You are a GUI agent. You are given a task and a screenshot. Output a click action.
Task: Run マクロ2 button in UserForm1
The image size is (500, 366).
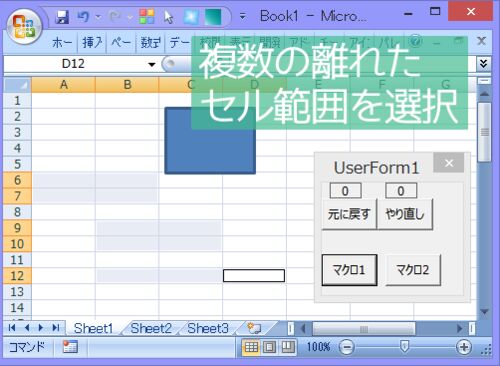[x=413, y=270]
